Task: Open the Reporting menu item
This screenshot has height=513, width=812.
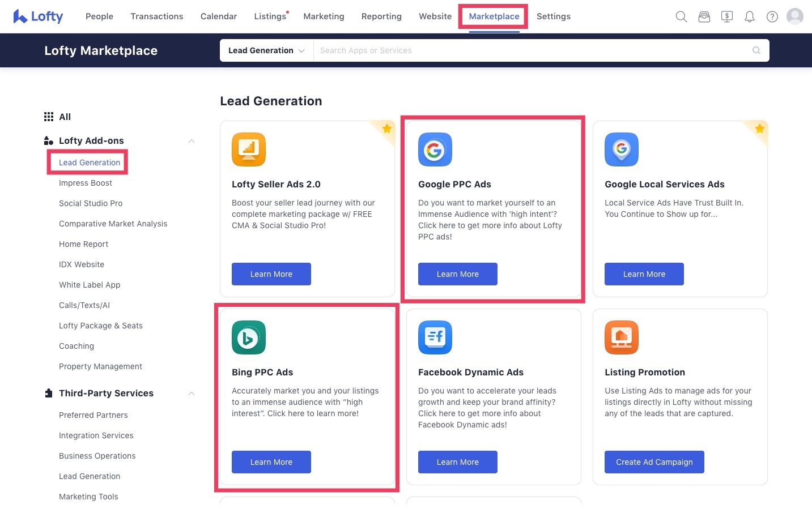Action: [x=381, y=16]
